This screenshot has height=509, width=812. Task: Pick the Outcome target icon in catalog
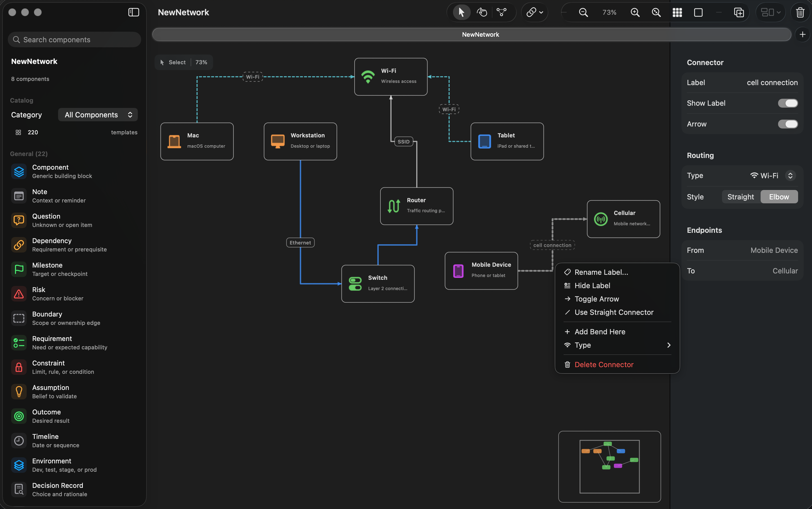click(19, 416)
